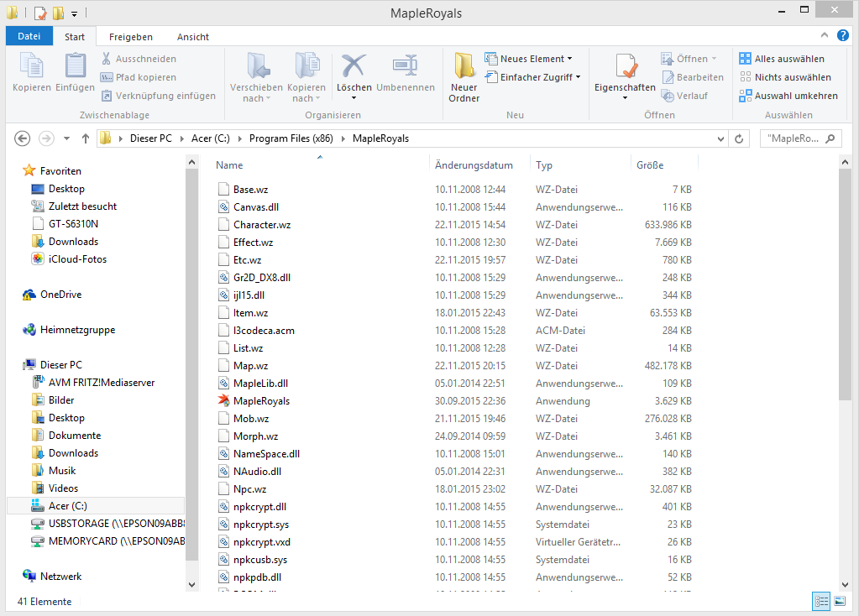Click Dieser PC breadcrumb
Screen dimensions: 859x616
point(150,138)
